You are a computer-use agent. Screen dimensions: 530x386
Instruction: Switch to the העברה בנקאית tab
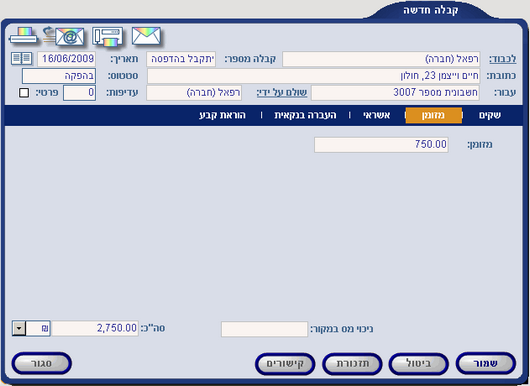click(305, 115)
